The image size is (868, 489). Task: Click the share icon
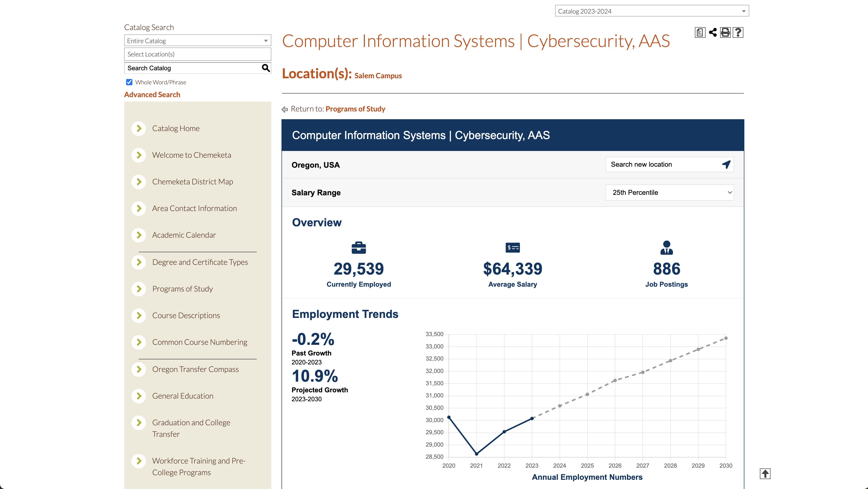pyautogui.click(x=713, y=33)
